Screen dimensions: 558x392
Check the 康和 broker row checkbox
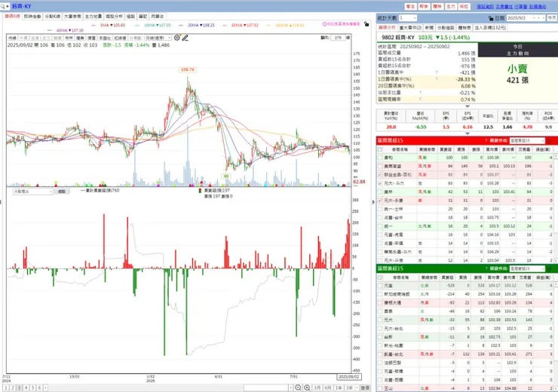(x=380, y=158)
